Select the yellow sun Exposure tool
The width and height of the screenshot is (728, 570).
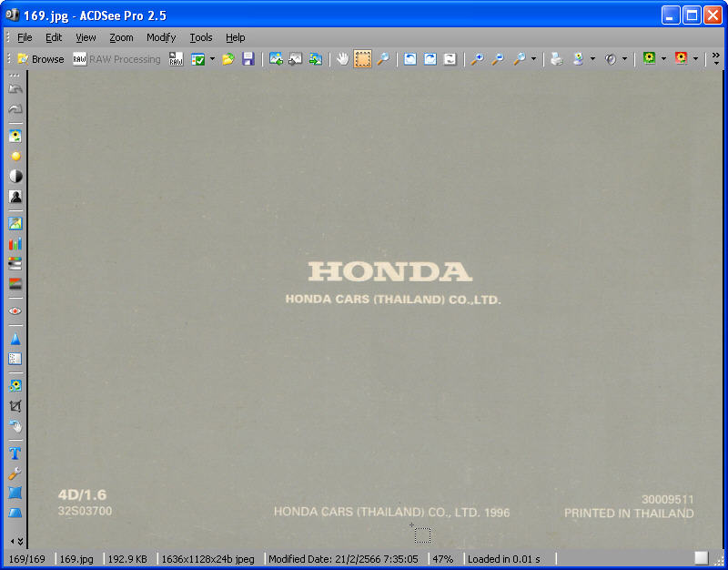click(x=15, y=156)
